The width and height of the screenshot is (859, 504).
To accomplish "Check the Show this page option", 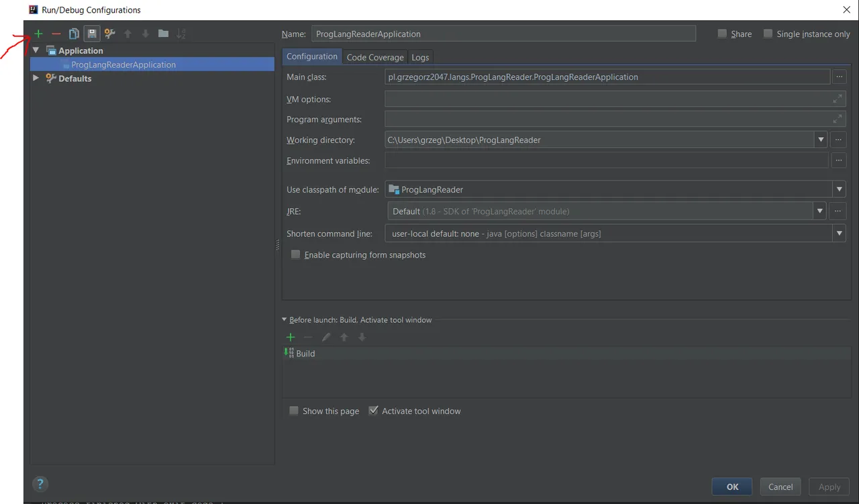I will 294,411.
